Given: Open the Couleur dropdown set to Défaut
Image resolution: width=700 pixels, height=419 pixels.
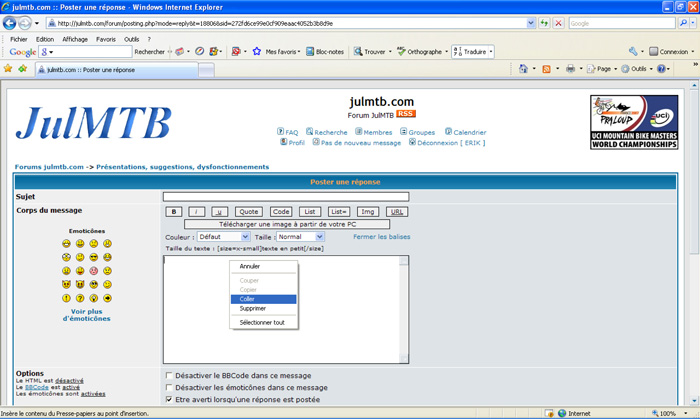Looking at the screenshot, I should [223, 237].
